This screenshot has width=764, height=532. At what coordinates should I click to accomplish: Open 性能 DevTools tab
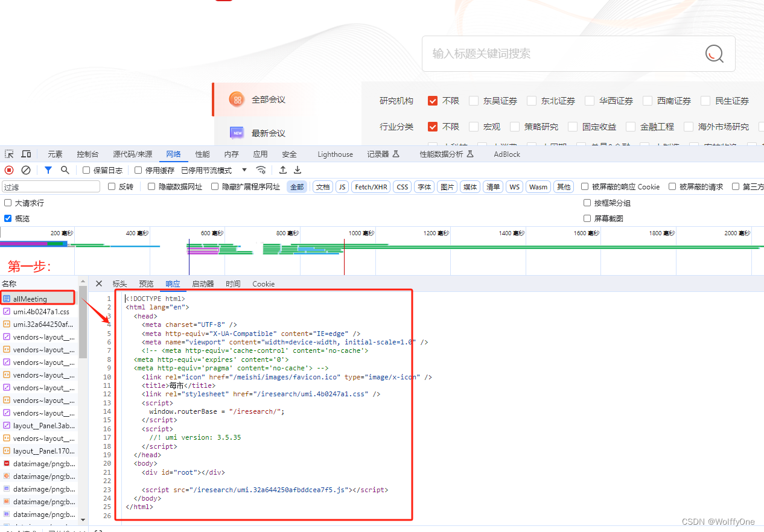point(203,154)
